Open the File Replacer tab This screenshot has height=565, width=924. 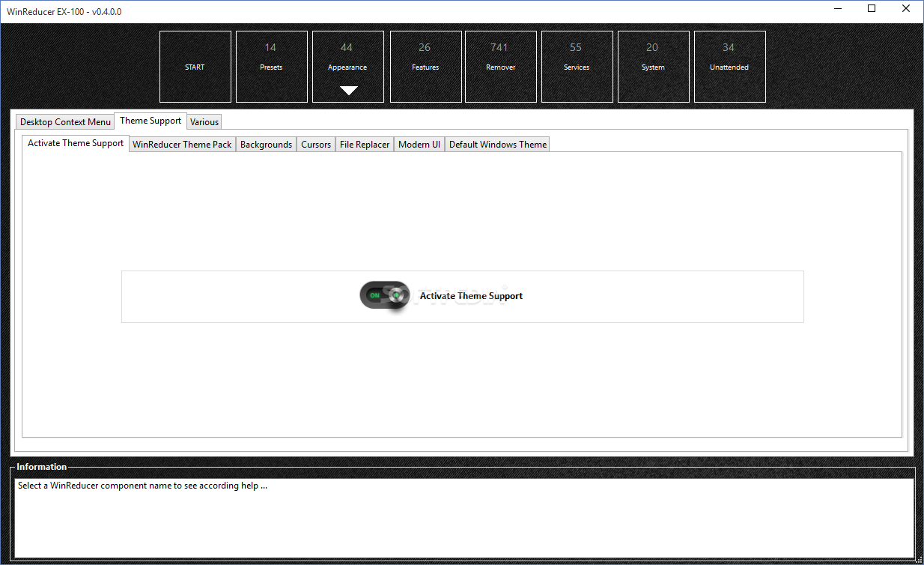tap(365, 145)
